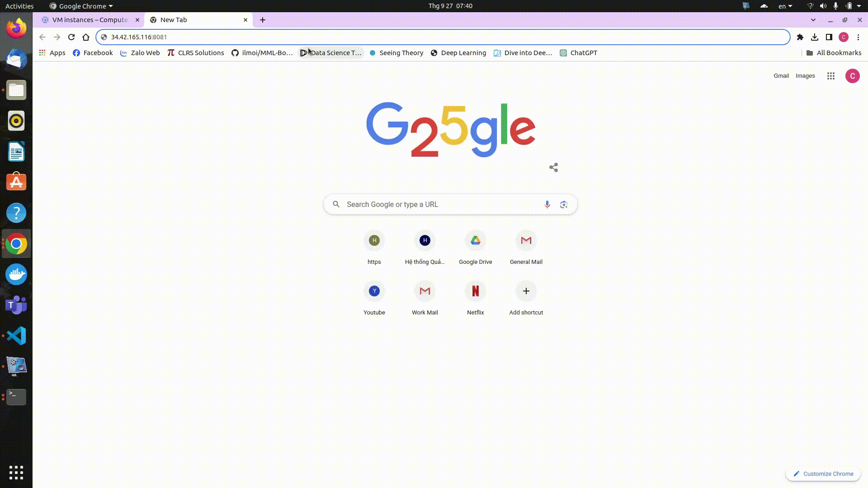Toggle the Chrome side panel

829,37
